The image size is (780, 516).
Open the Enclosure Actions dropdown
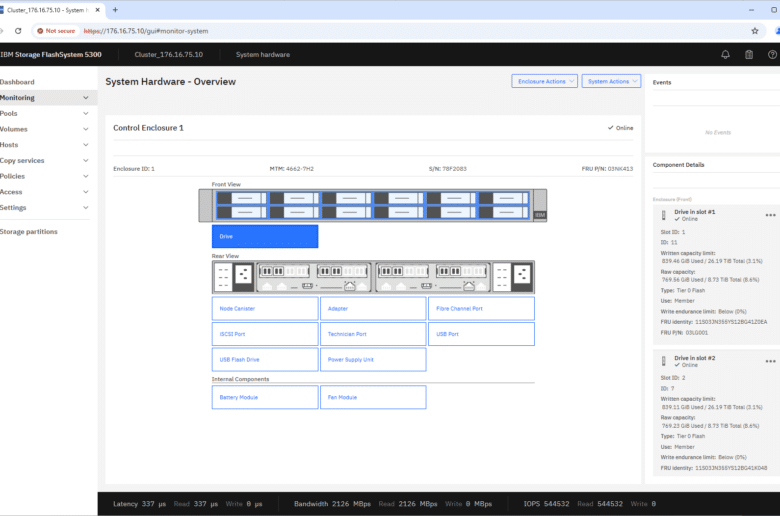point(545,81)
